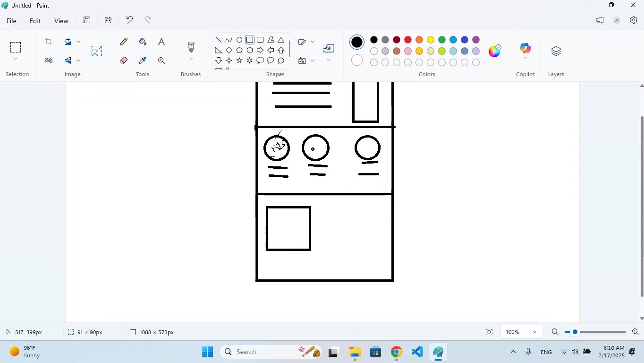Open Visual Studio Code from the taskbar
The height and width of the screenshot is (363, 644).
(x=417, y=352)
